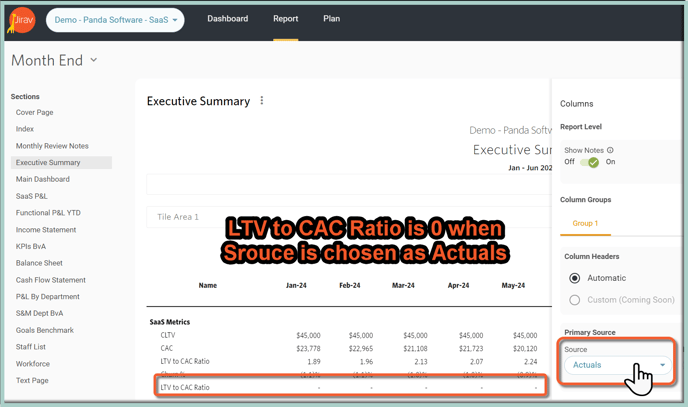Click the Apr-24 column header
The image size is (688, 407).
click(x=458, y=285)
